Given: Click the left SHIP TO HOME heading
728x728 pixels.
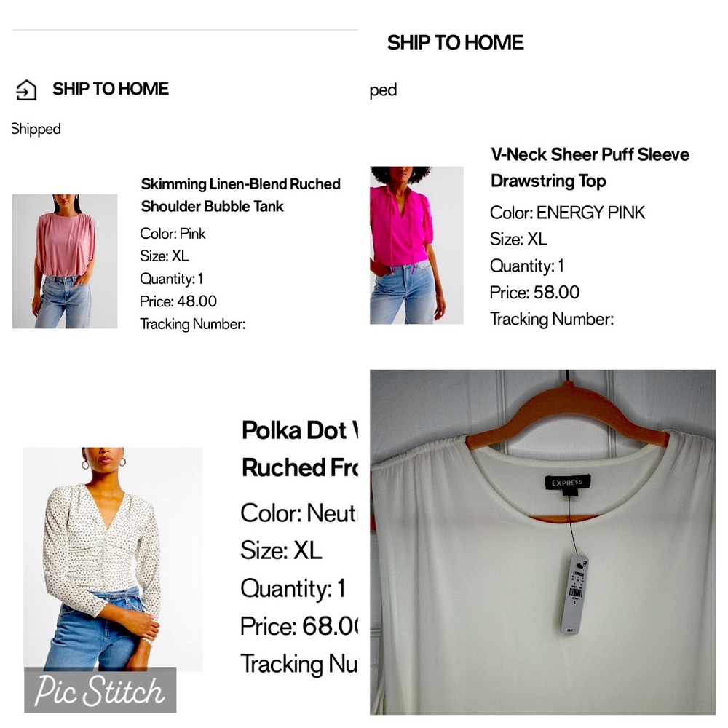Looking at the screenshot, I should (111, 89).
